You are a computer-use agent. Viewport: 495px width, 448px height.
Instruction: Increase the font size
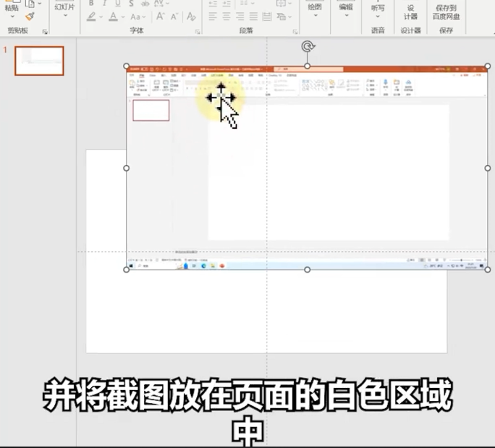(x=161, y=17)
